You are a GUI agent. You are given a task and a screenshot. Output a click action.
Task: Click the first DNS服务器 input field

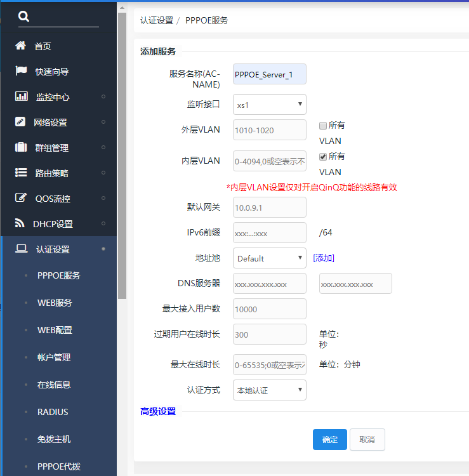click(270, 284)
